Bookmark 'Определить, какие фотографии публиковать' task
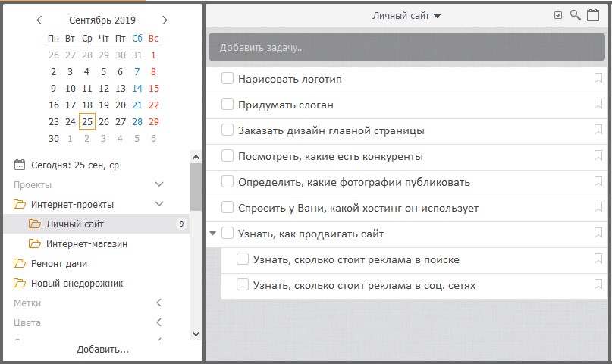 (598, 181)
